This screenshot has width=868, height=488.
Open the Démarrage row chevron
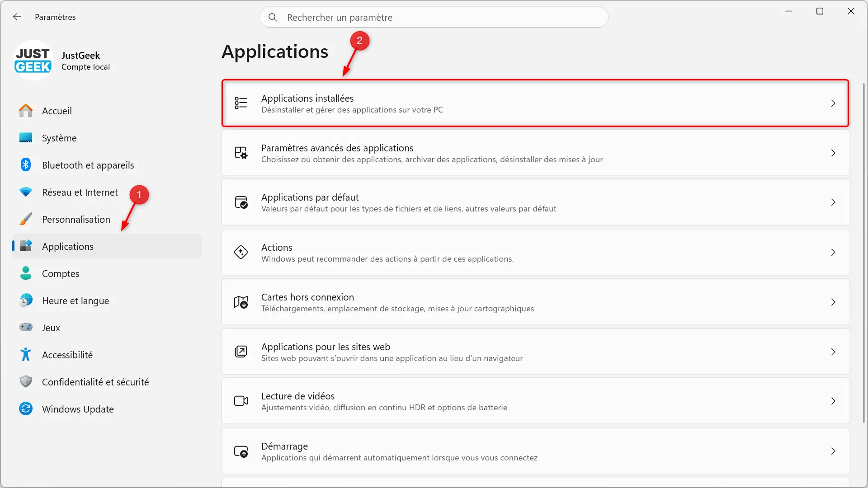833,451
